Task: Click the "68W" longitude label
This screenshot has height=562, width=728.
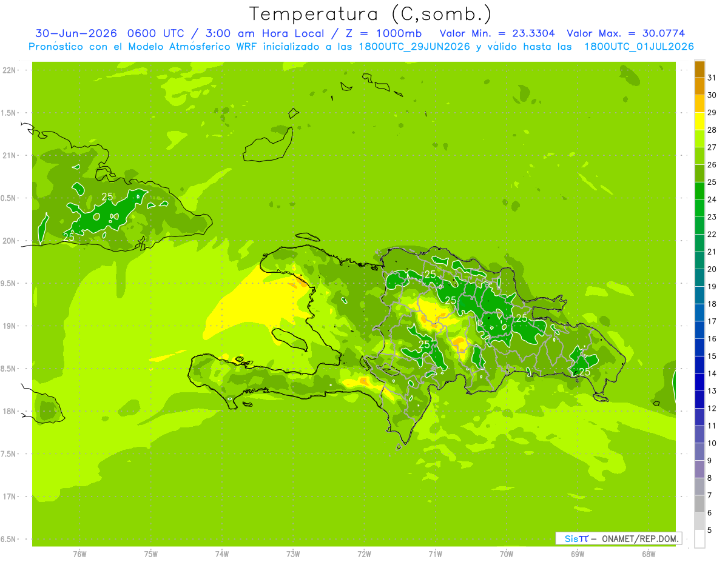Action: (649, 554)
